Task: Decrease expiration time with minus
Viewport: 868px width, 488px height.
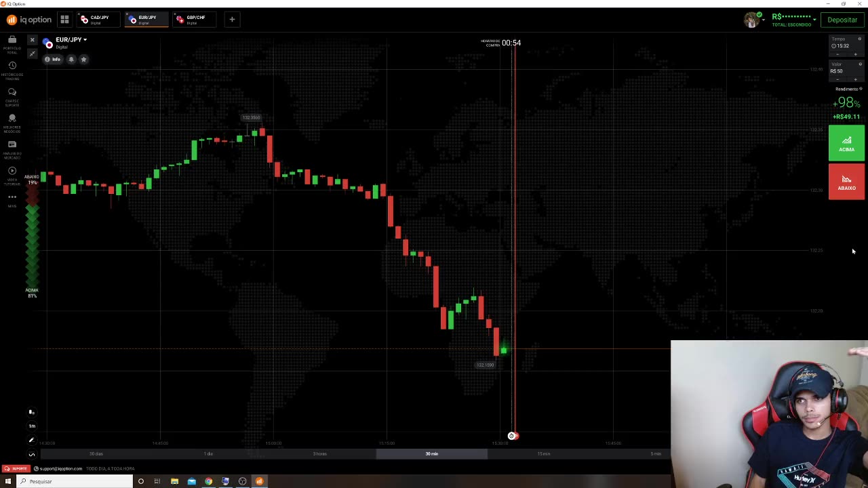Action: tap(837, 54)
